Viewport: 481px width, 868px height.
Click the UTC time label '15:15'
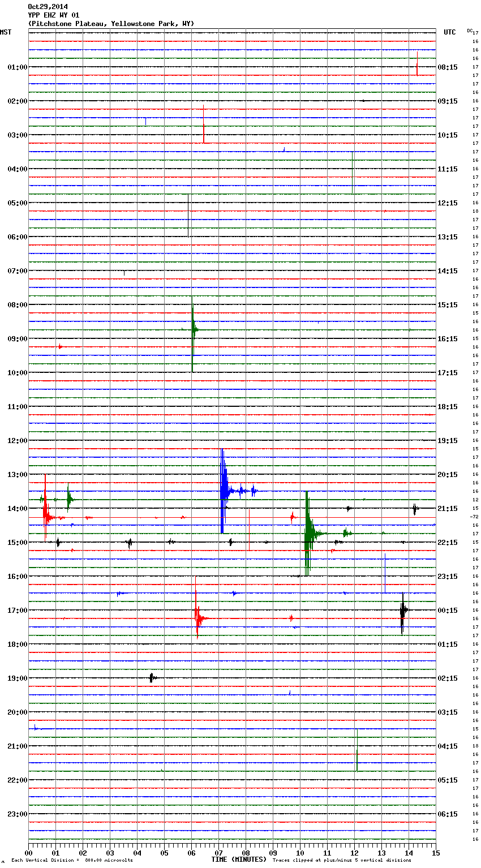(448, 305)
